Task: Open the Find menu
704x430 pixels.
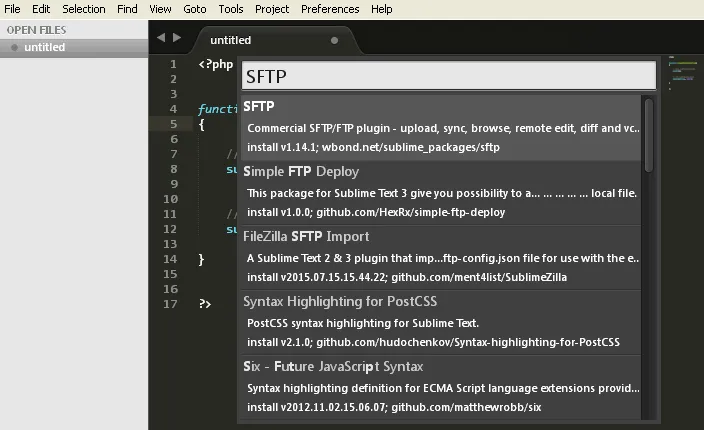Action: 127,9
